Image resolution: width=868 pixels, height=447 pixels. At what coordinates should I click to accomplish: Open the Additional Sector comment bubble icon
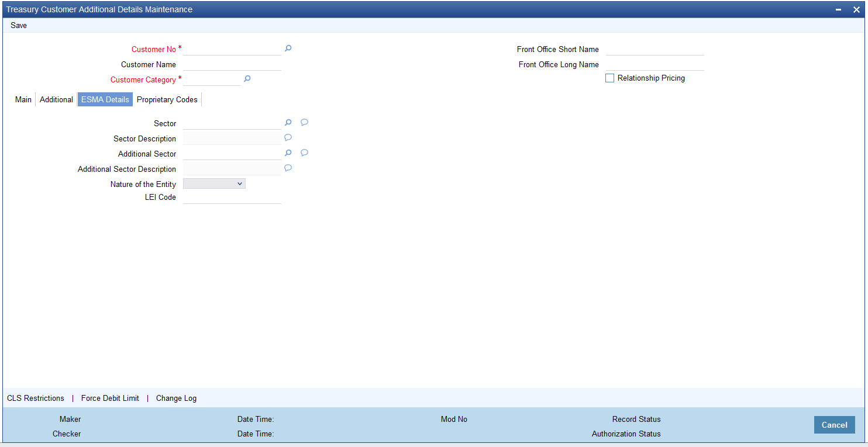304,153
